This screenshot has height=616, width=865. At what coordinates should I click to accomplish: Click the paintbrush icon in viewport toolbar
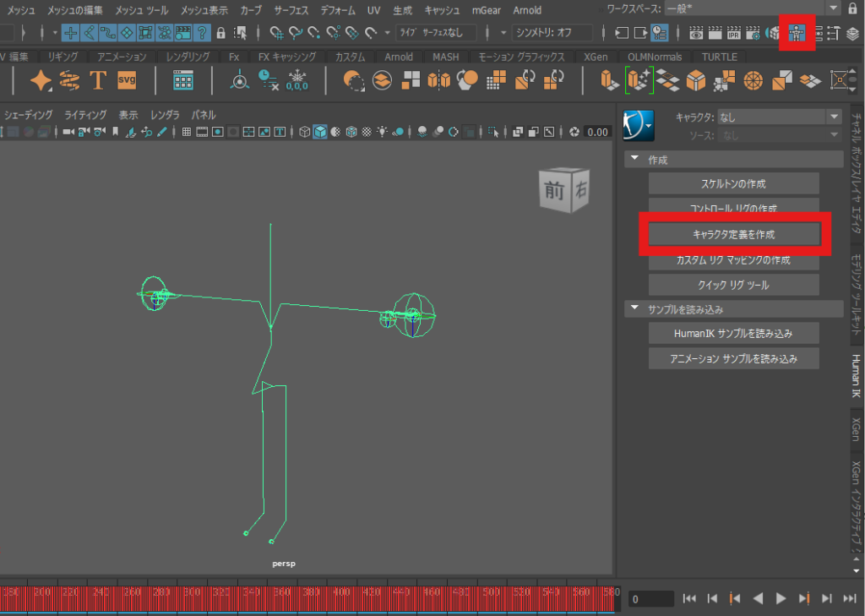[x=161, y=132]
